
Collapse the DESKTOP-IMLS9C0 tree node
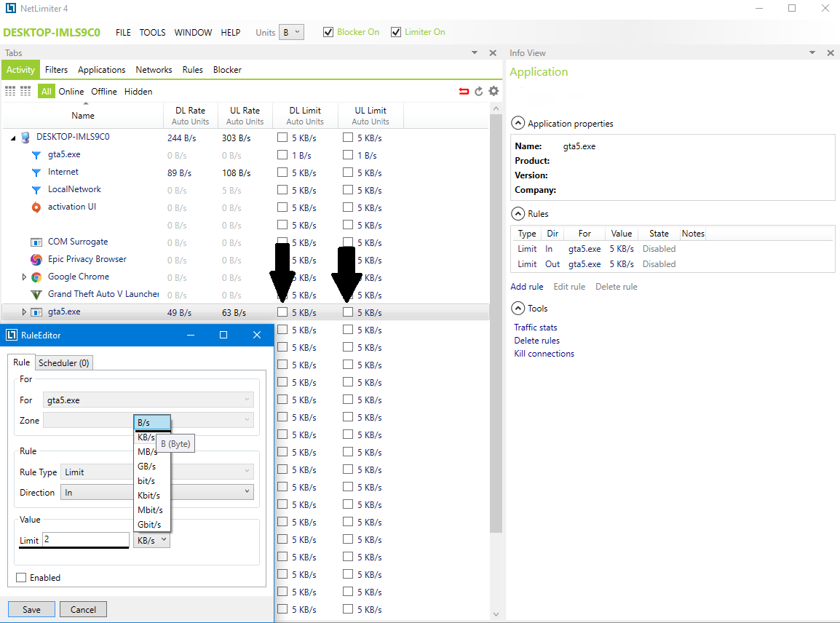[x=13, y=138]
